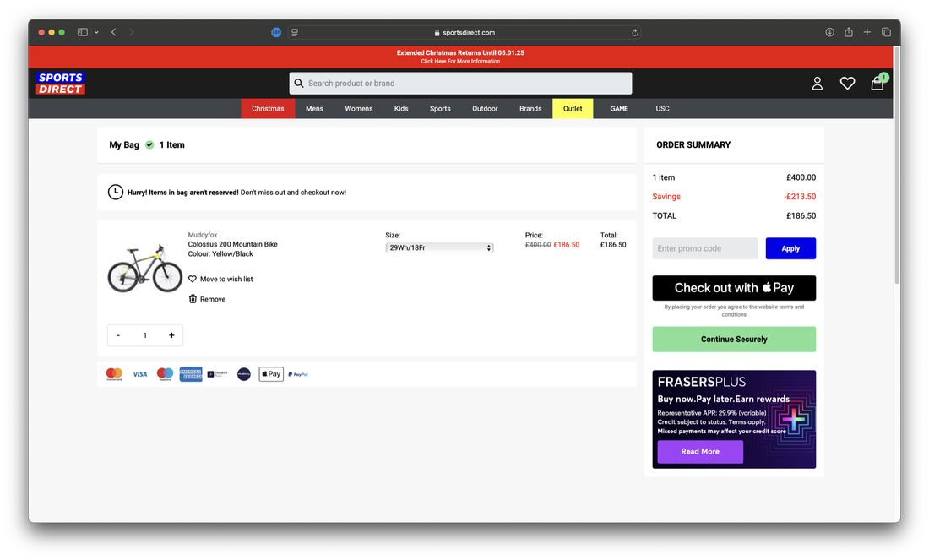The image size is (929, 560).
Task: Open the shopping bag icon
Action: 877,83
